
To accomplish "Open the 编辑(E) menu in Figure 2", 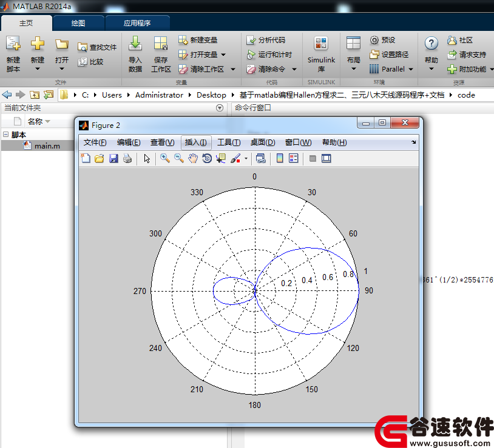I will (x=129, y=142).
